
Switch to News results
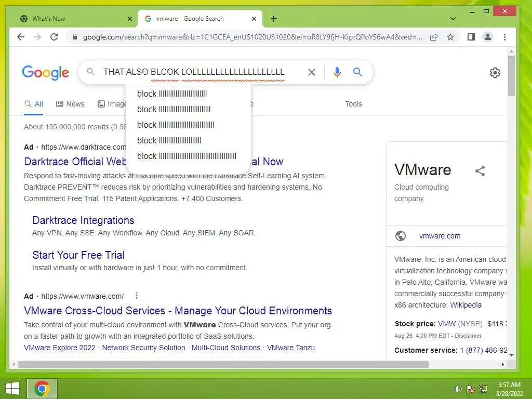70,104
